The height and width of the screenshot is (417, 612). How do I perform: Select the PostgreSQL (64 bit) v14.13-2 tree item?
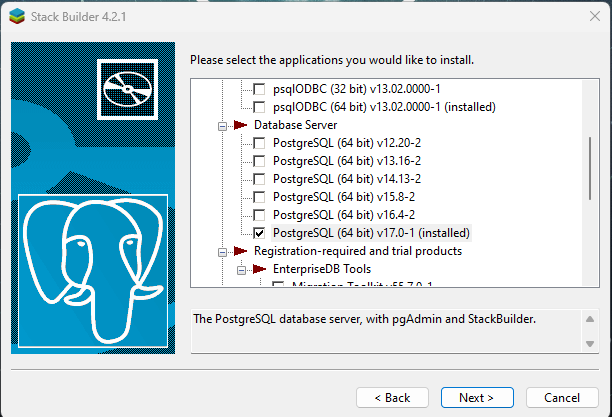[x=347, y=179]
